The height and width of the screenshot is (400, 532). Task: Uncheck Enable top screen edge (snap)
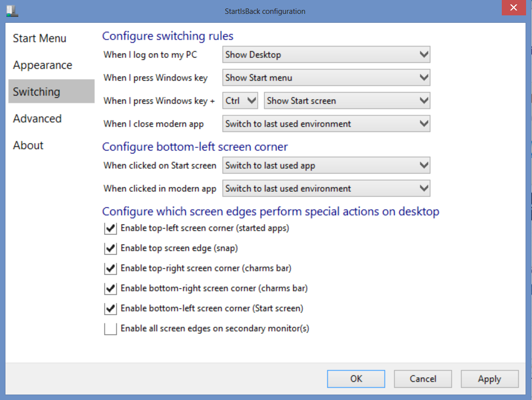(x=110, y=249)
